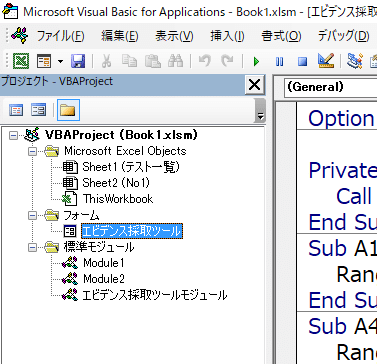
Task: Open the 書式(O) menu
Action: point(281,36)
